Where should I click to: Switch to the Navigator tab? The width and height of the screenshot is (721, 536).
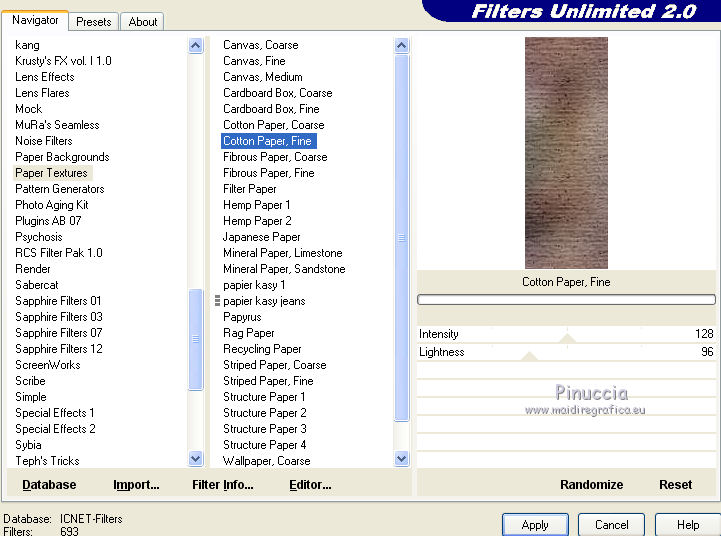click(x=35, y=21)
